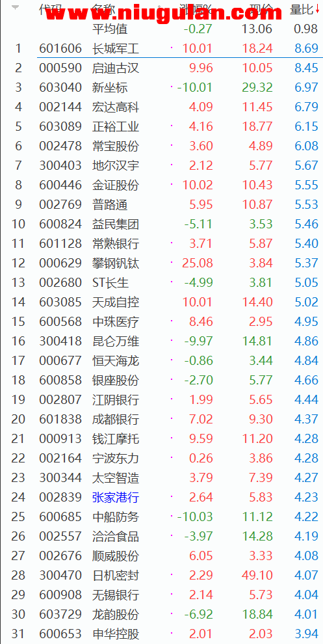
Task: Select stock 中珠医疗
Action: pos(116,321)
